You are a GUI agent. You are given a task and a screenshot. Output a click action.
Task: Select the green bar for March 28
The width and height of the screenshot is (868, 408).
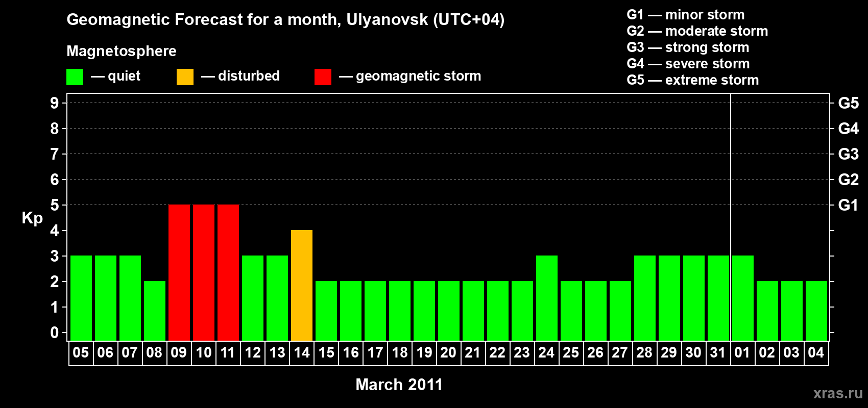coord(645,298)
